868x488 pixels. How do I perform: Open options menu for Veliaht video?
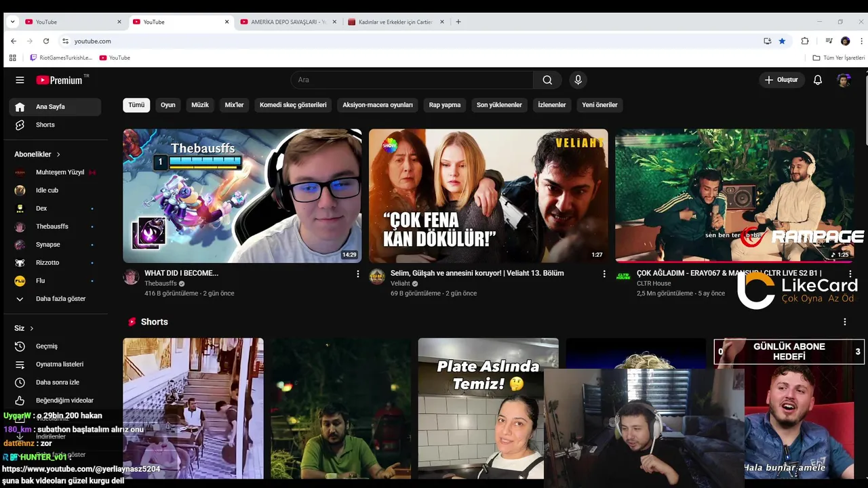tap(604, 274)
